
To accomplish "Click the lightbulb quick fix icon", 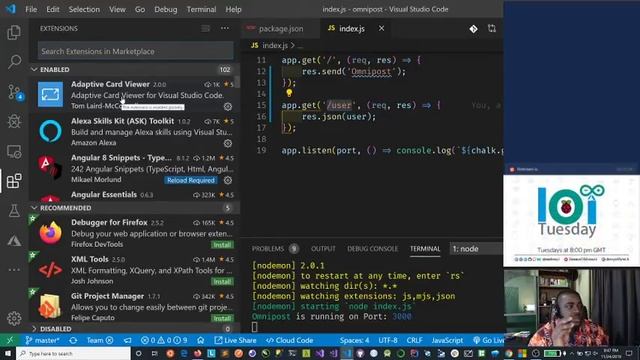I will click(x=289, y=93).
